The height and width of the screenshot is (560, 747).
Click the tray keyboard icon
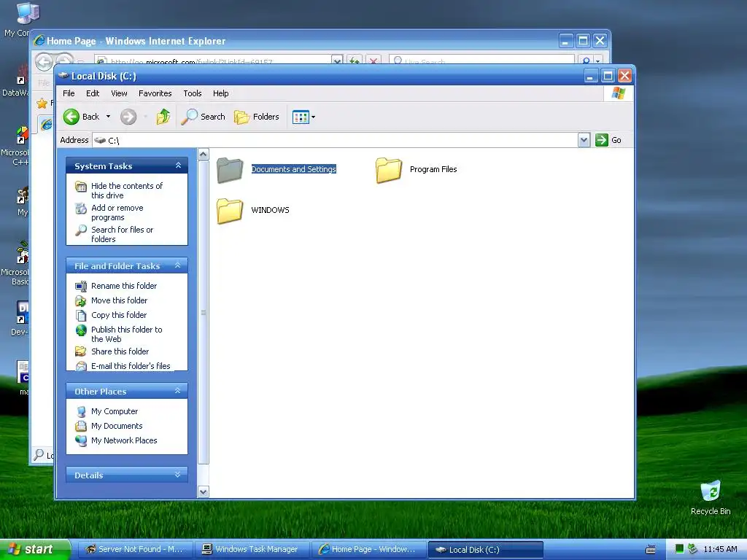point(650,550)
